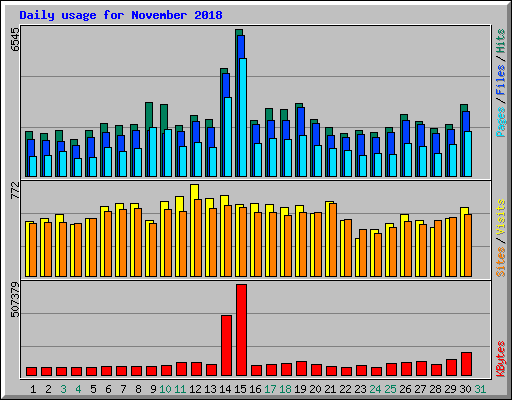Screen dimensions: 512x400
Task: Click the day 2 label on x-axis
Action: pyautogui.click(x=48, y=389)
